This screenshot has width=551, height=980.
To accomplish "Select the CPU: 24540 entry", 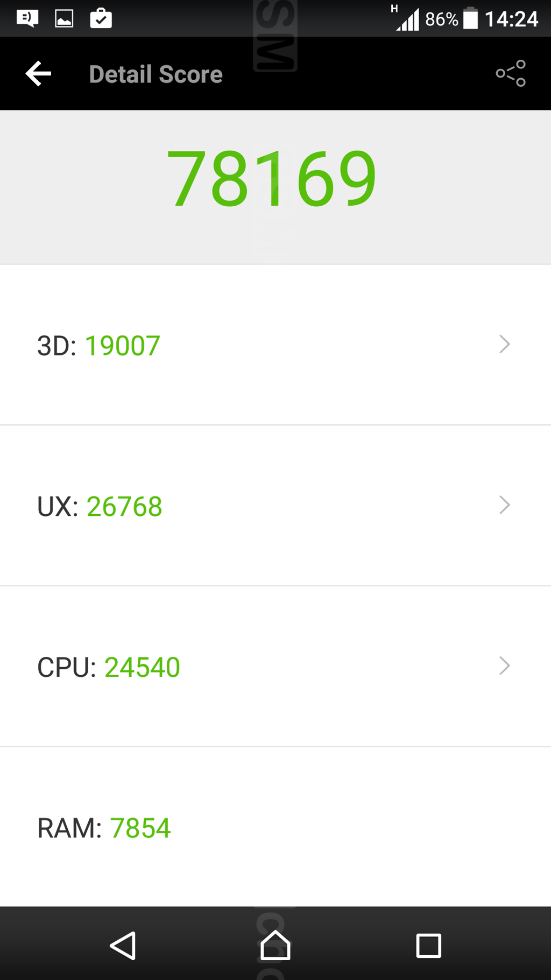I will click(275, 667).
